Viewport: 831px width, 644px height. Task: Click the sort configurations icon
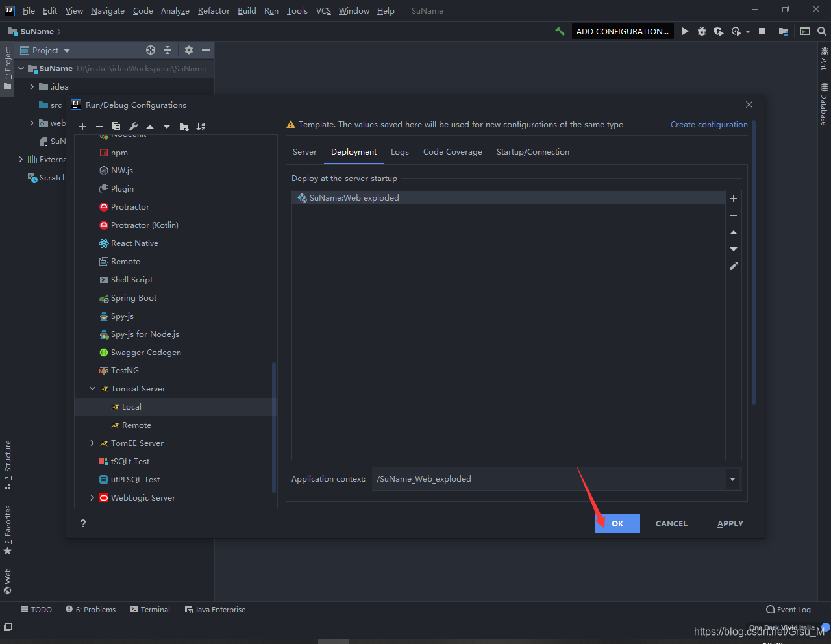(x=201, y=127)
